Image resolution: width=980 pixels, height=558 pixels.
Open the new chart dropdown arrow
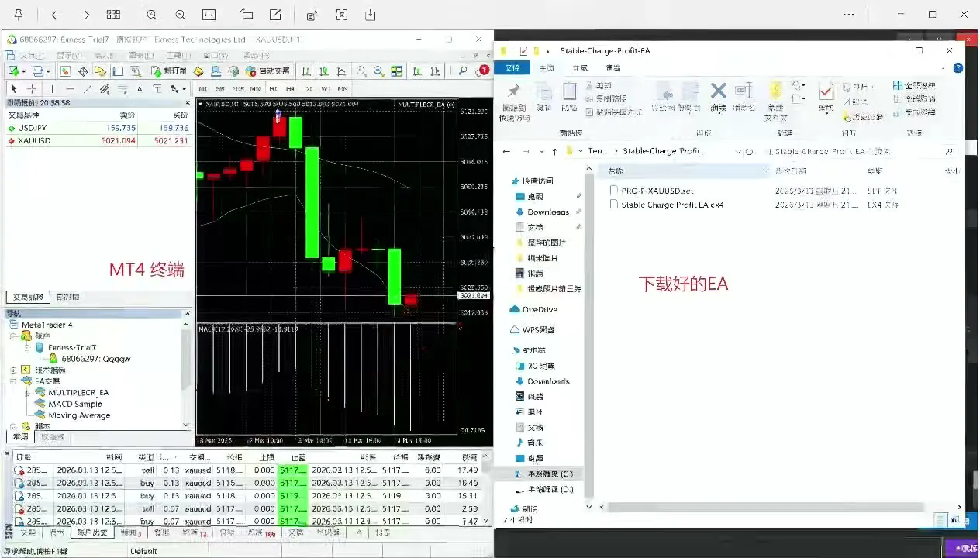tap(24, 71)
